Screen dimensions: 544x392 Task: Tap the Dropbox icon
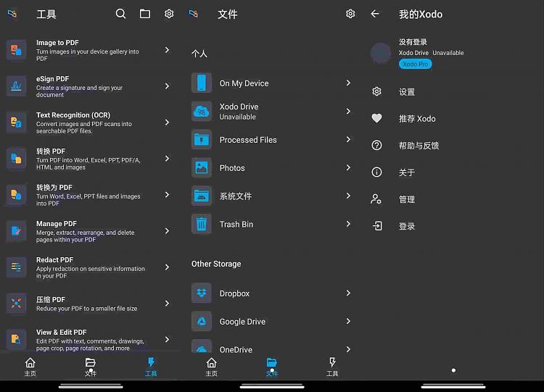202,293
